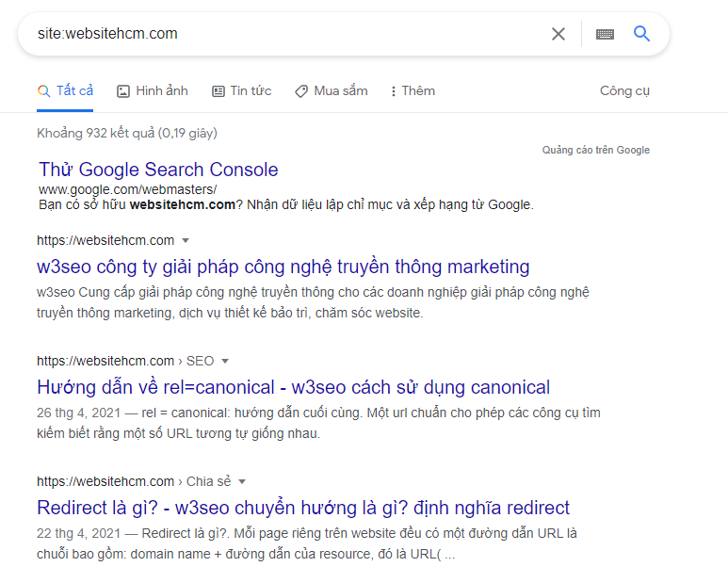Click the https://websitehcm.com › SEO breadcrumb

pyautogui.click(x=125, y=361)
